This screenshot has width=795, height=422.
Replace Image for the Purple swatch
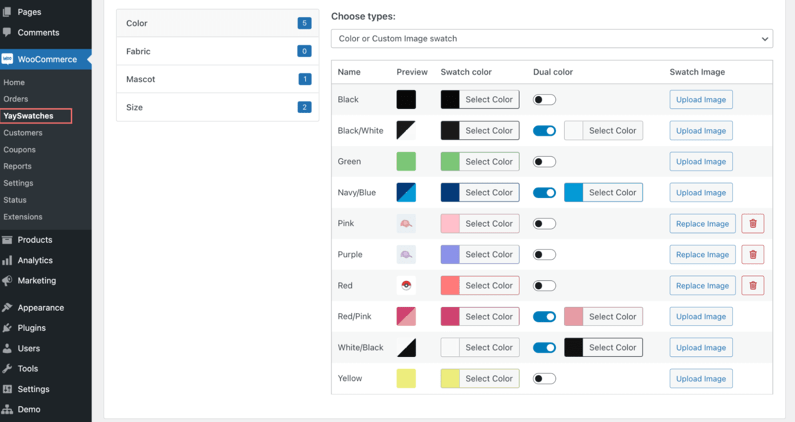[702, 255]
